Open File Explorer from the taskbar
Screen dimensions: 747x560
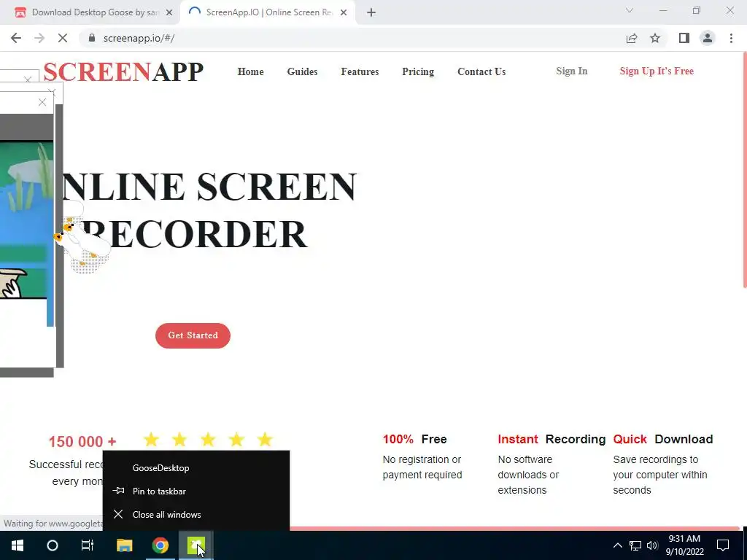[124, 545]
